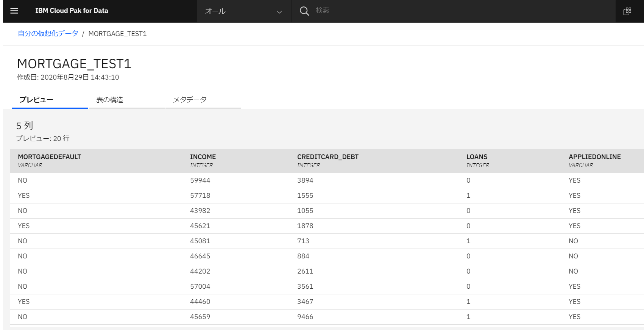Click the プレビュー: 20 行 row count
The image size is (644, 330).
43,139
